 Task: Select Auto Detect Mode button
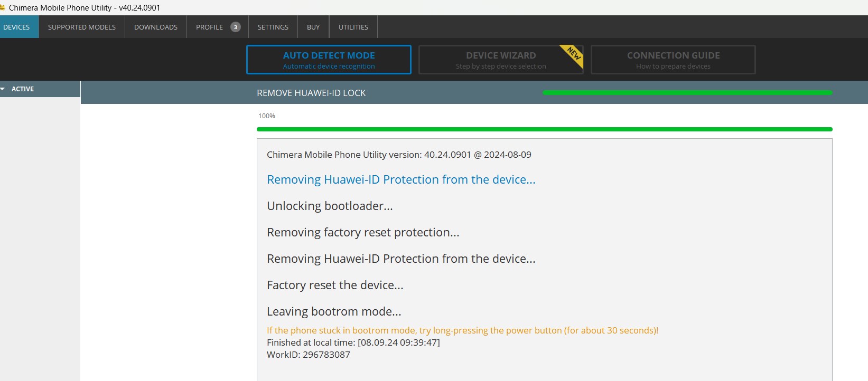pyautogui.click(x=329, y=60)
